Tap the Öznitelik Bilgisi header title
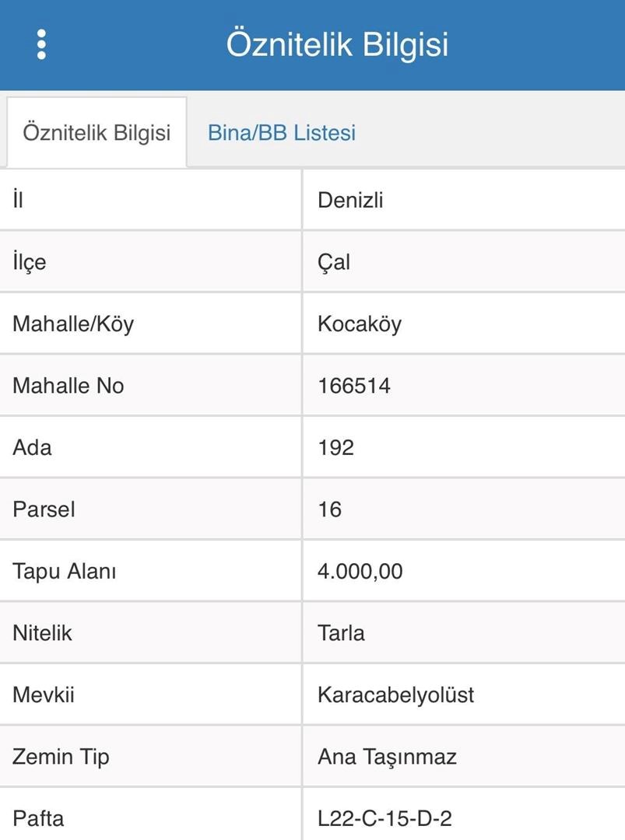The height and width of the screenshot is (840, 625). coord(337,44)
